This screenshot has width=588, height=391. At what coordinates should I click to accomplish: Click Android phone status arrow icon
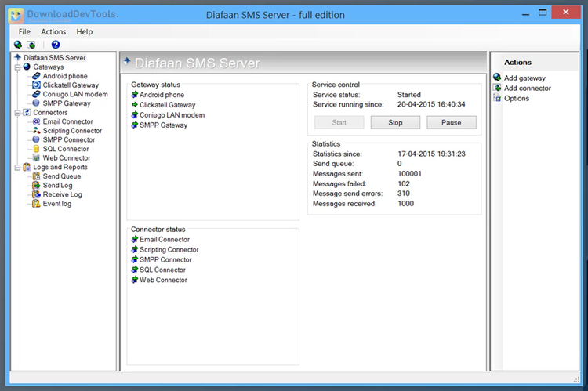[135, 95]
